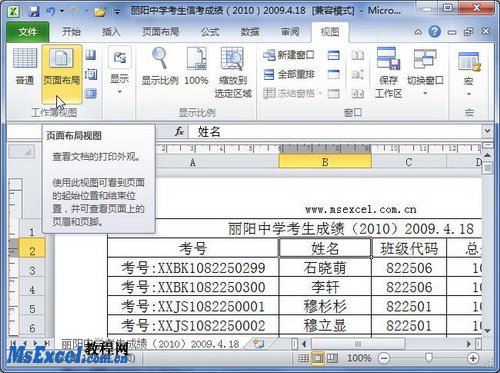Click the status bar page layout view icon
This screenshot has height=373, width=500.
click(x=318, y=358)
